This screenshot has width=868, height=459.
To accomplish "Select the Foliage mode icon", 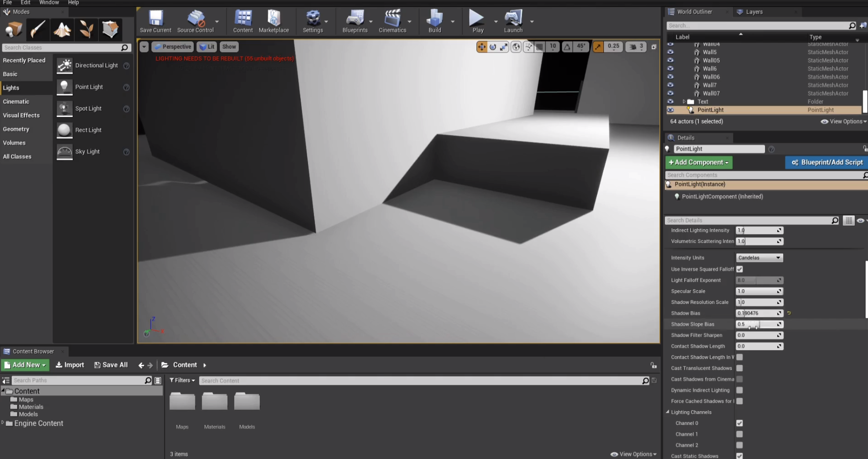I will [x=86, y=30].
